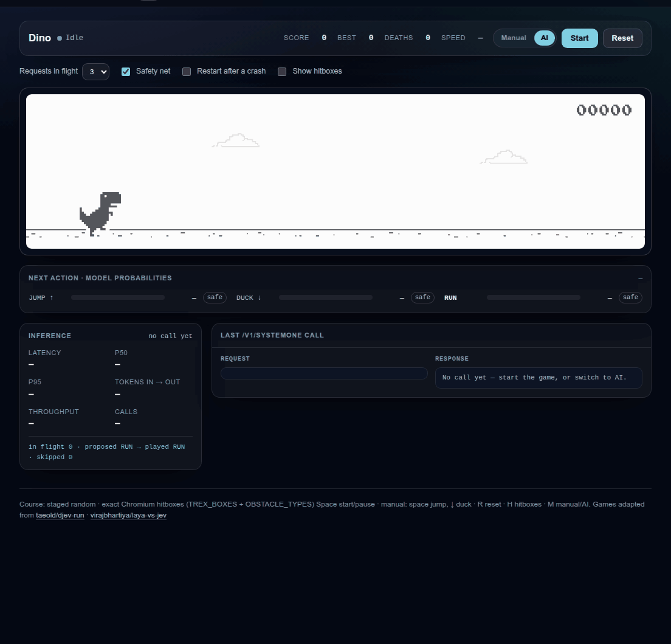Click the safe badge next to JUMP
Screen dimensions: 671x644
click(x=215, y=297)
